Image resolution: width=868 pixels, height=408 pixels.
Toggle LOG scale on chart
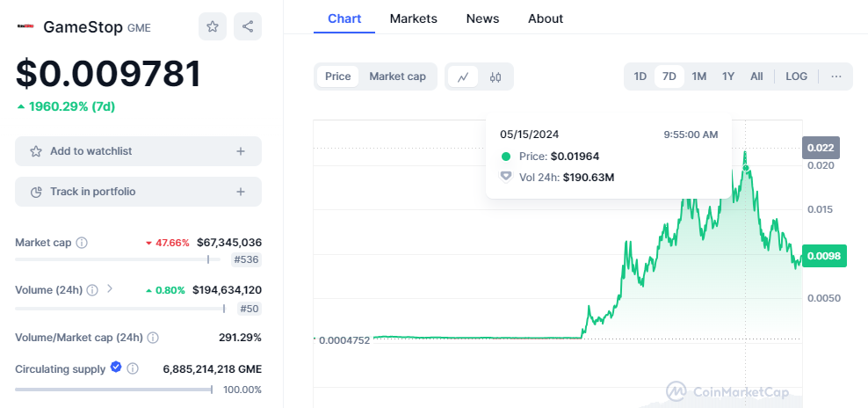pos(797,76)
